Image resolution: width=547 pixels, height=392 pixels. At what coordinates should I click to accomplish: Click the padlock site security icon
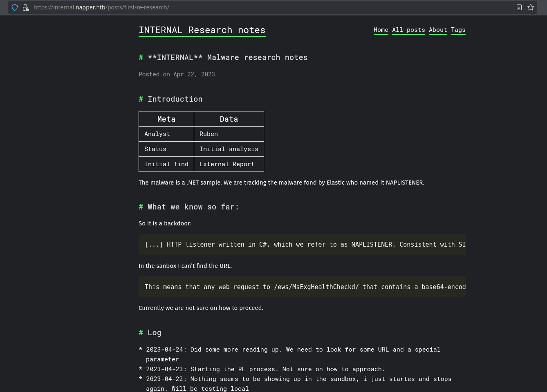tap(26, 7)
